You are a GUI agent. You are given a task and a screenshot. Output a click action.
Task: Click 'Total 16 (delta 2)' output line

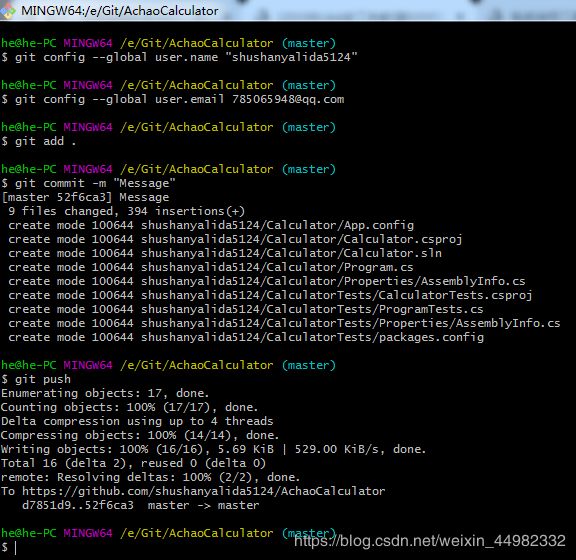click(x=133, y=463)
